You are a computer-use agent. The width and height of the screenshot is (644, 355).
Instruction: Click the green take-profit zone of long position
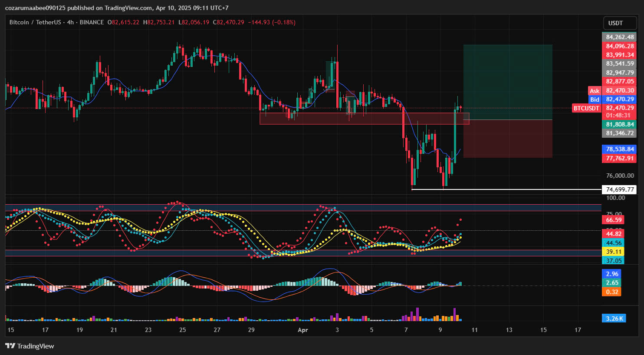[507, 82]
